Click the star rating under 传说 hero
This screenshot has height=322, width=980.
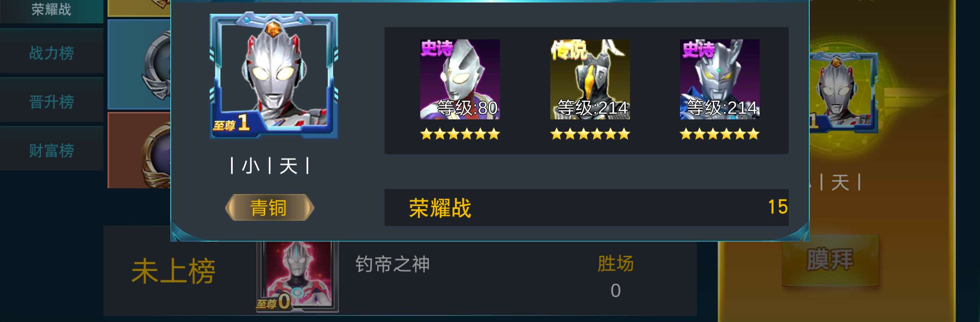point(590,134)
